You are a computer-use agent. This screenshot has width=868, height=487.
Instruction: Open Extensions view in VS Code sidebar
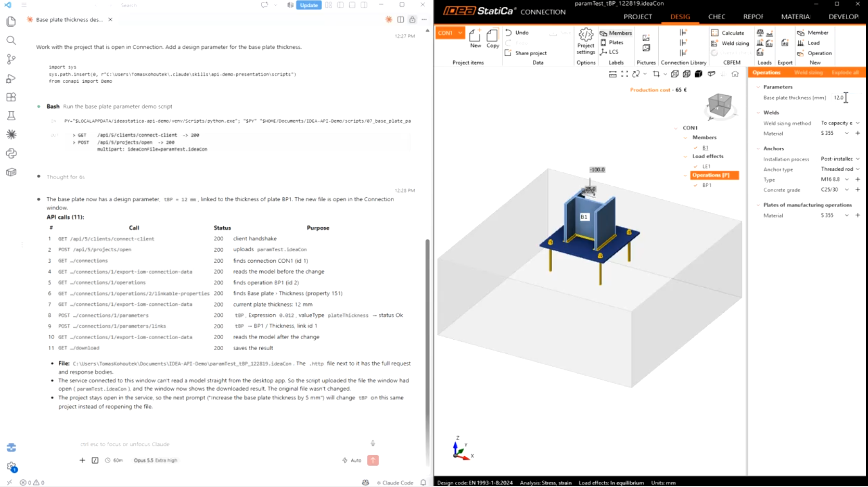[x=11, y=97]
